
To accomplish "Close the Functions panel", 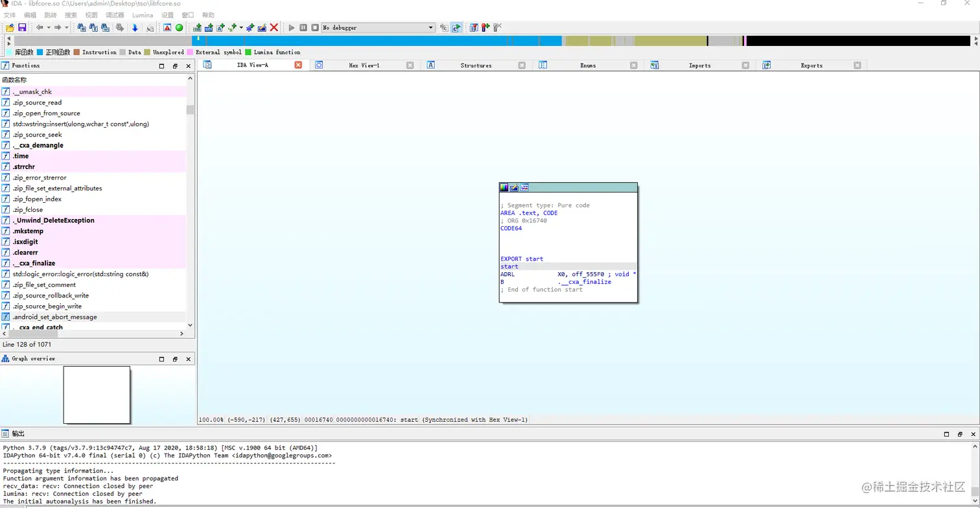I will click(189, 66).
